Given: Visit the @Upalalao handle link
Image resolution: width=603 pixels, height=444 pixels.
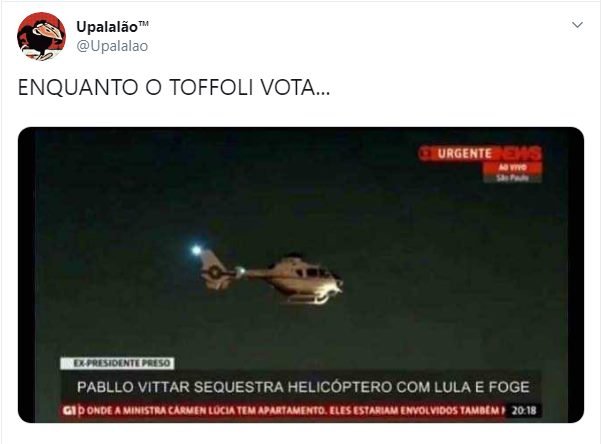Looking at the screenshot, I should (x=112, y=46).
